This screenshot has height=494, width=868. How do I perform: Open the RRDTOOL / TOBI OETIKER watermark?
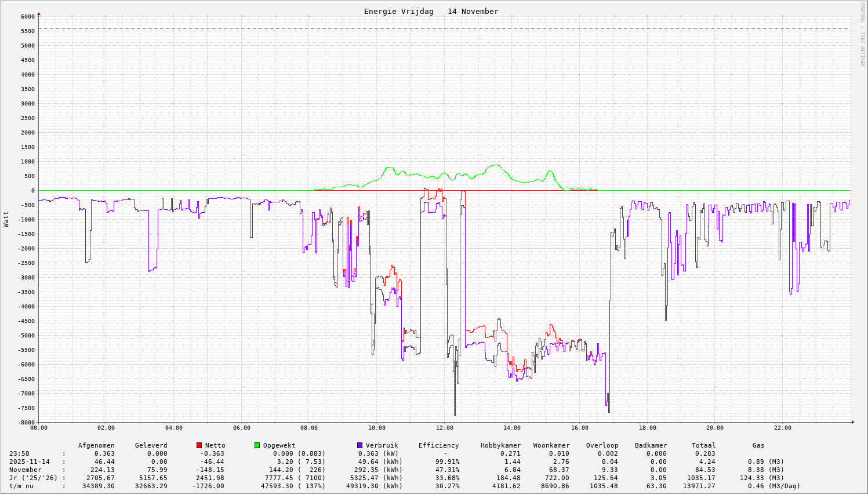pyautogui.click(x=862, y=34)
